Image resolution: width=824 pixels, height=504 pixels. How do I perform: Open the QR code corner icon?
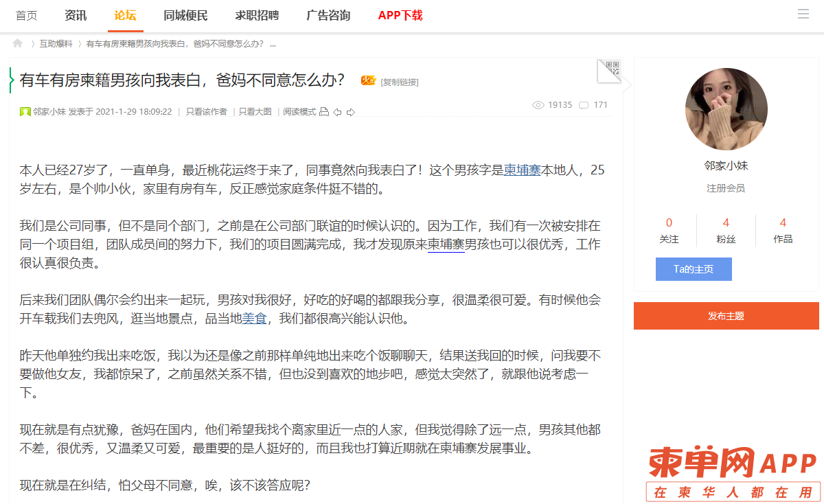click(610, 70)
